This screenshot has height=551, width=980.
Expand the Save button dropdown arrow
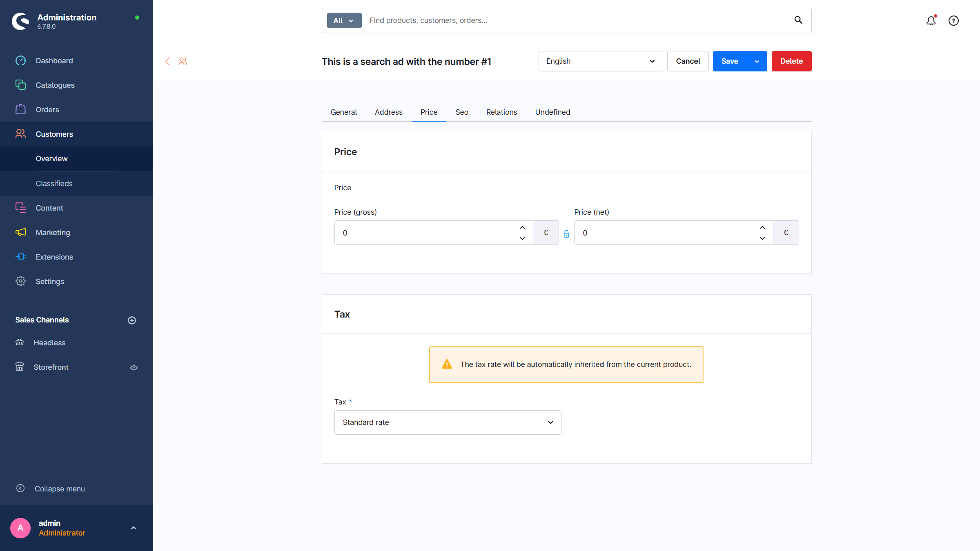point(757,61)
